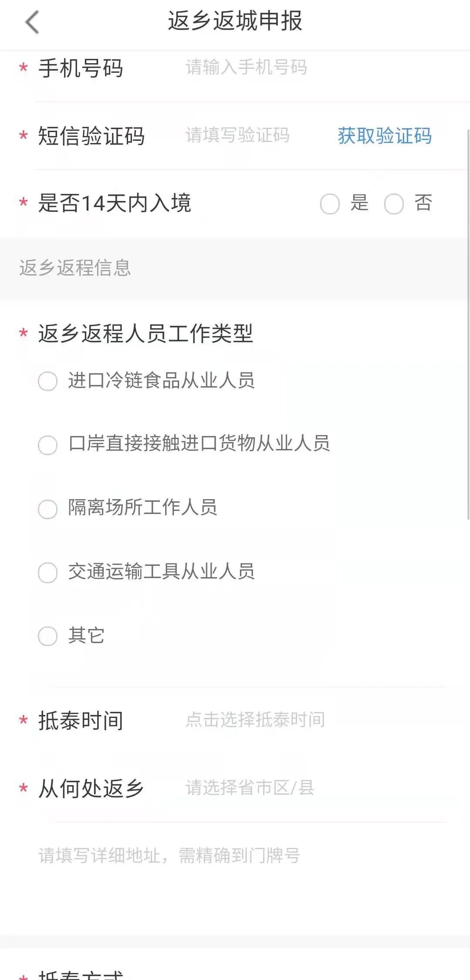
Task: Select 隔离场所工作人员 radio button
Action: coord(48,509)
